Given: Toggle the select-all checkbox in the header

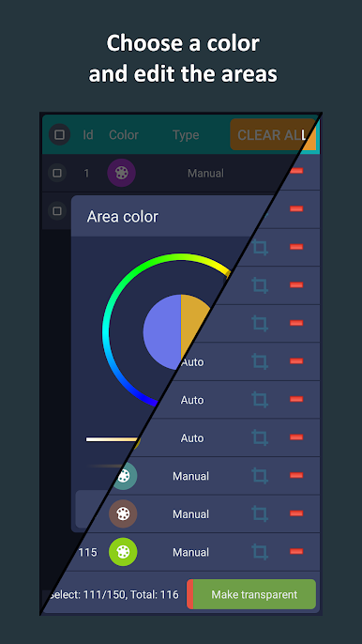Looking at the screenshot, I should click(59, 134).
